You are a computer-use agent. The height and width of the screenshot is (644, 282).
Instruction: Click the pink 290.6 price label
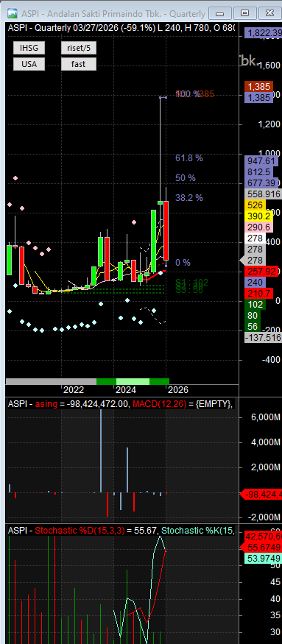258,227
